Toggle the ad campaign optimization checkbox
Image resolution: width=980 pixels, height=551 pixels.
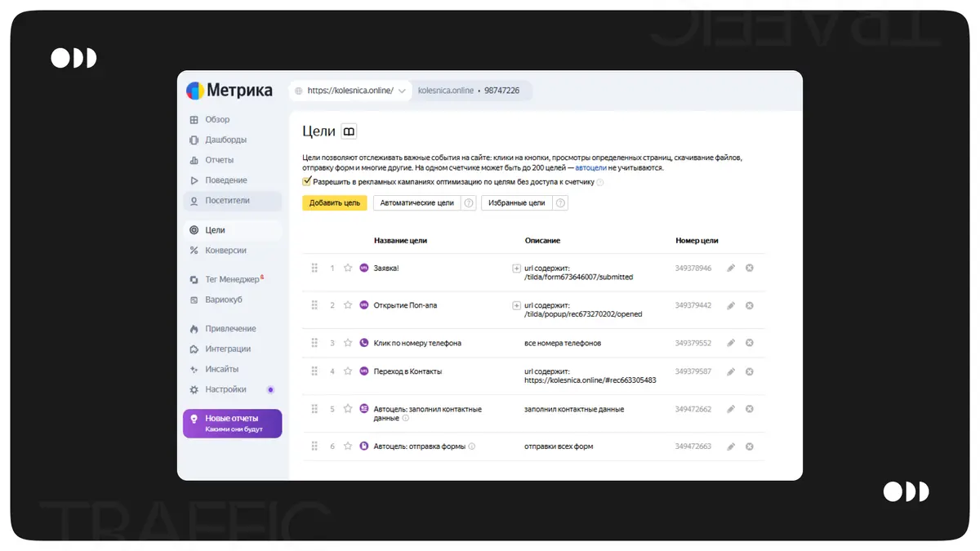tap(307, 181)
